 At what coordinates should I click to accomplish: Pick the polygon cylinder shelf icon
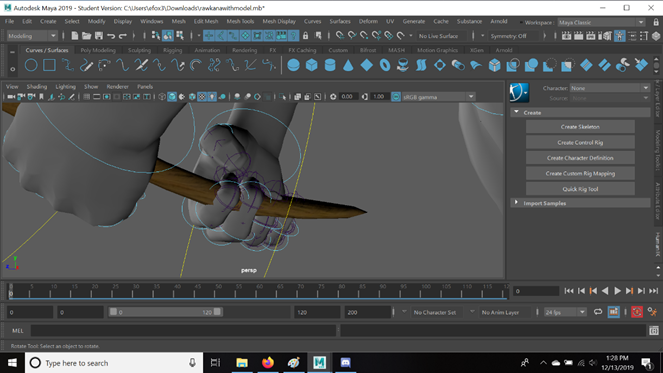pos(330,65)
